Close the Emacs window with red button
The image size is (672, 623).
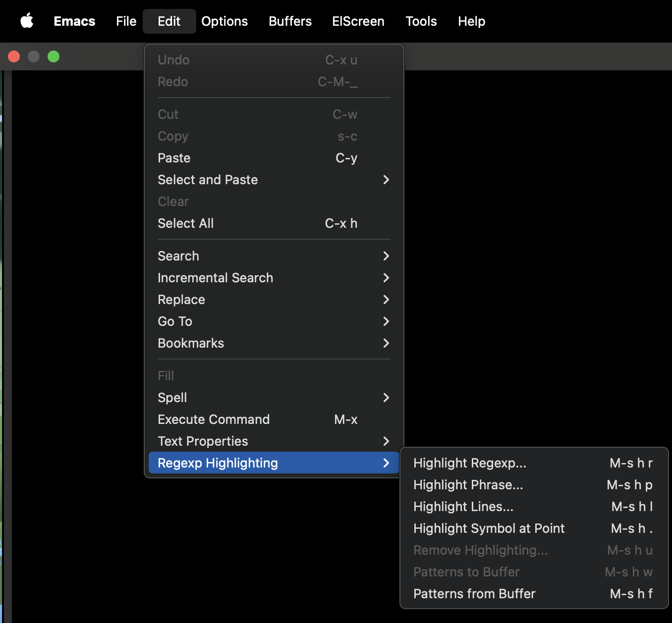[x=14, y=56]
